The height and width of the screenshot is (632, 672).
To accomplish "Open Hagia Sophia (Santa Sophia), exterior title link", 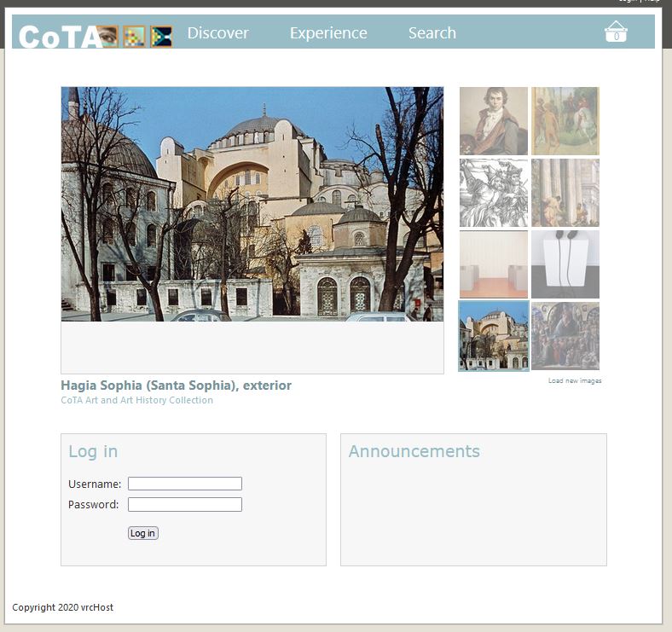I will [x=177, y=385].
